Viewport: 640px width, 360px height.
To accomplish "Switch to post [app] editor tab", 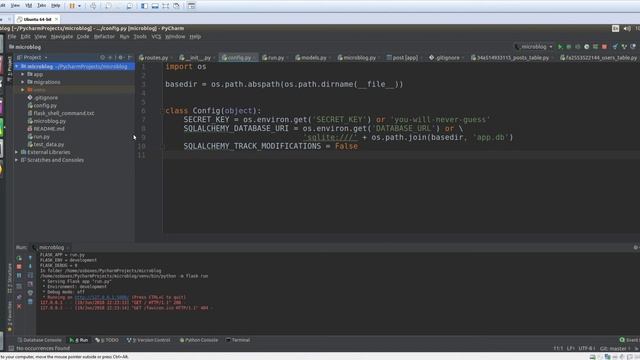I will pyautogui.click(x=403, y=58).
